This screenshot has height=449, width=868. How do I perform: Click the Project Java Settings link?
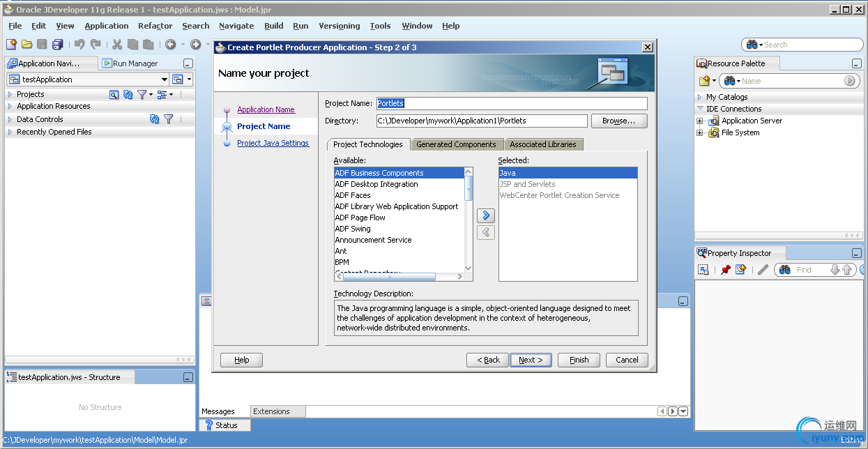point(273,143)
